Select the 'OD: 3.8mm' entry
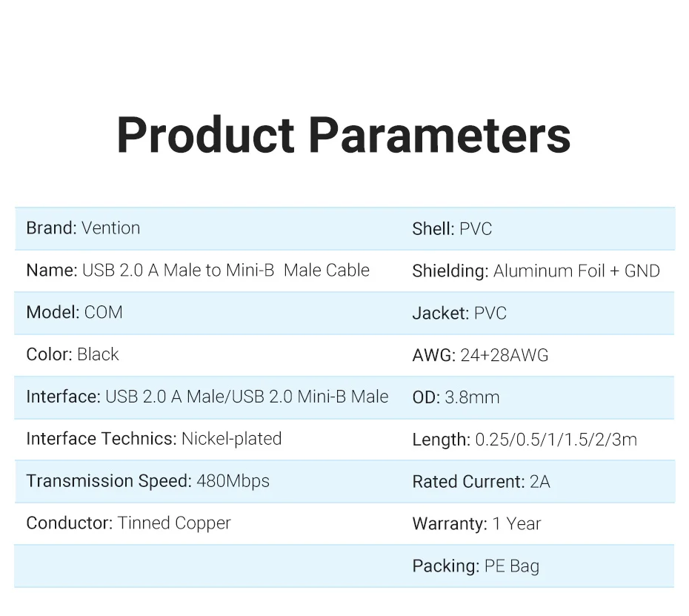689x616 pixels. pyautogui.click(x=456, y=397)
